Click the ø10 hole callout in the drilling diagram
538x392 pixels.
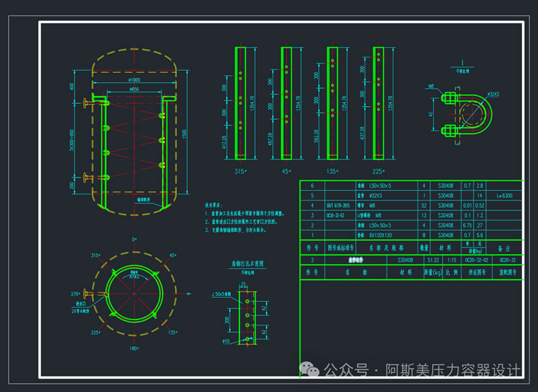[225, 341]
